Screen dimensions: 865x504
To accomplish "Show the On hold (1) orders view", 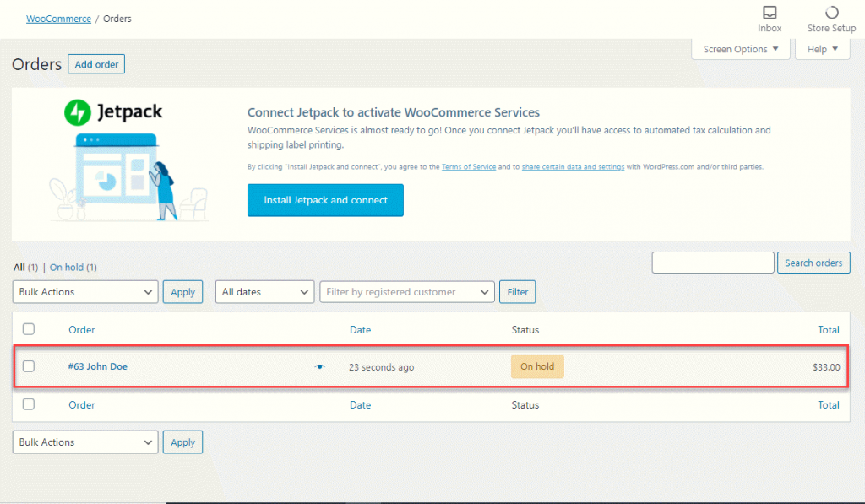I will (x=73, y=268).
